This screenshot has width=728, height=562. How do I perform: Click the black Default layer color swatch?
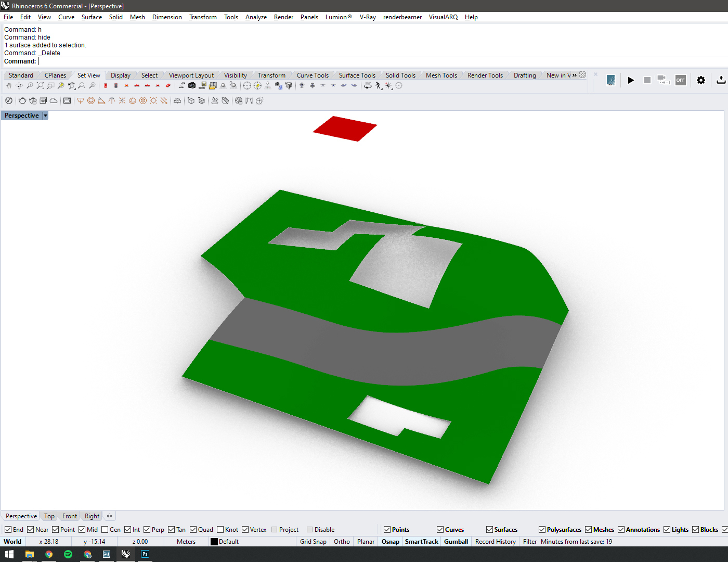214,542
